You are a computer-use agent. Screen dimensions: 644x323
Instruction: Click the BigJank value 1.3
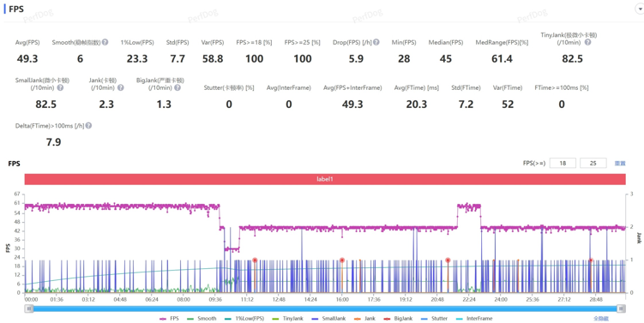coord(164,105)
